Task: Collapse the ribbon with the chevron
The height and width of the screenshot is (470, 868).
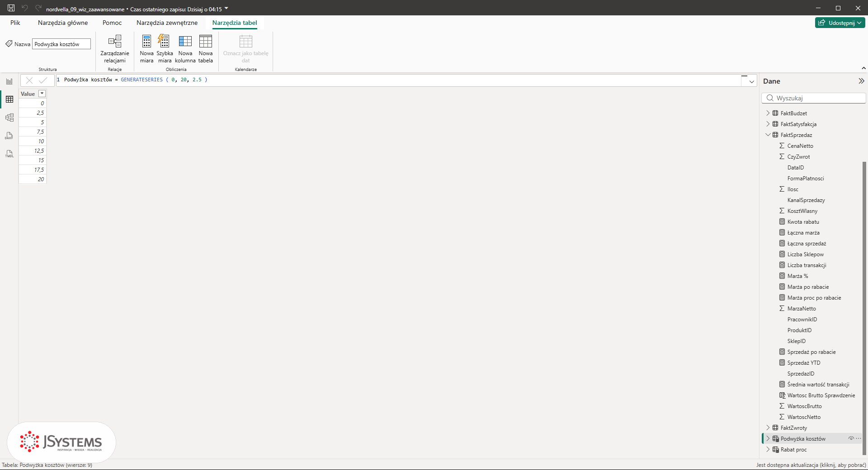Action: [x=863, y=68]
